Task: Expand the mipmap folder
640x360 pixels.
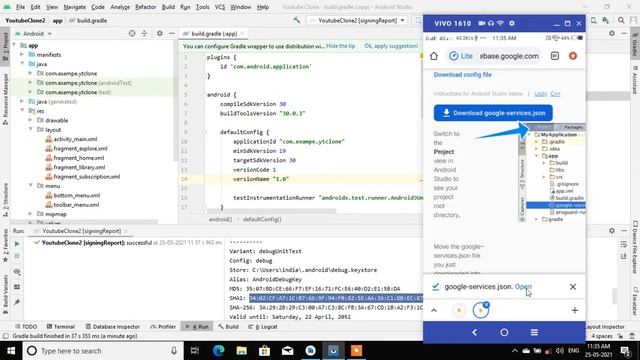Action: click(x=30, y=214)
